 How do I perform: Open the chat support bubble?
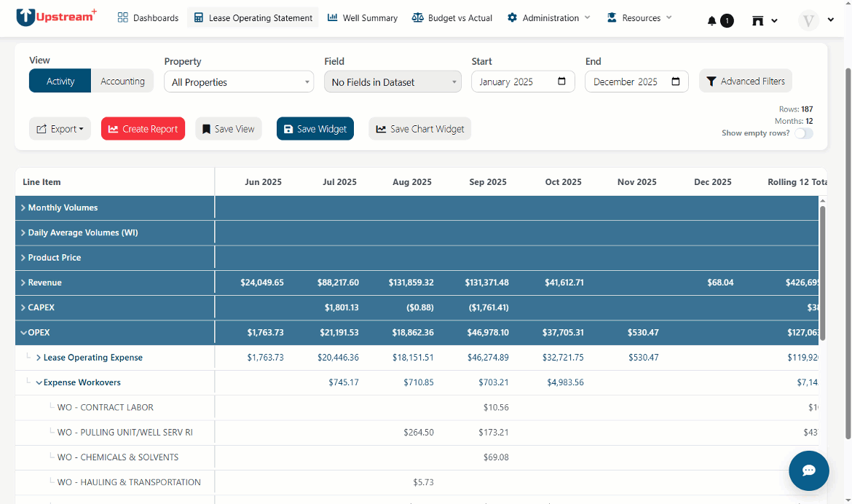808,470
